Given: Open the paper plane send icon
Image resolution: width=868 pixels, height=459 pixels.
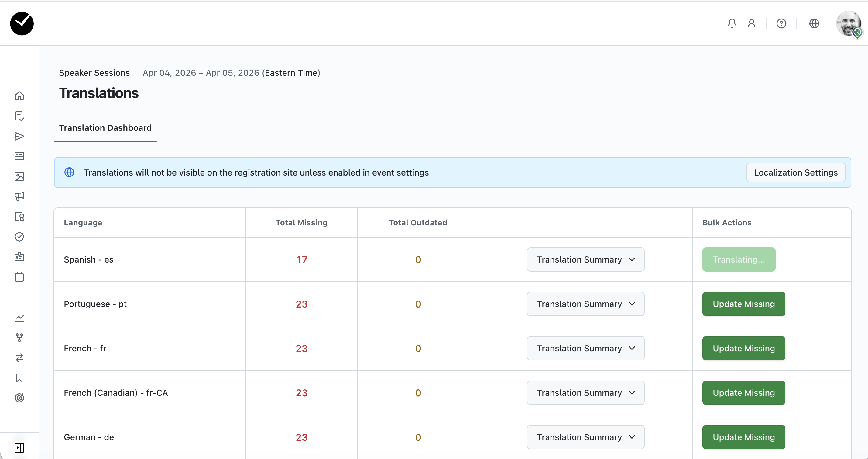Looking at the screenshot, I should (x=19, y=136).
